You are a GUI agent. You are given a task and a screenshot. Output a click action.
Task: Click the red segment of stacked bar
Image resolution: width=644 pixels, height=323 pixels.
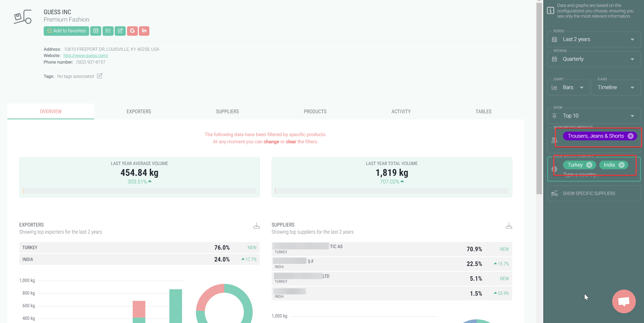coord(139,309)
